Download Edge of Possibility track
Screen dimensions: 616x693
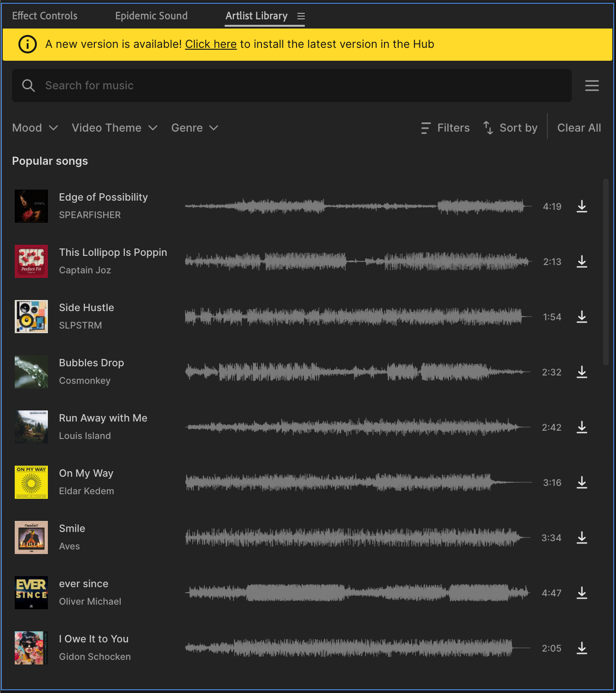point(582,206)
